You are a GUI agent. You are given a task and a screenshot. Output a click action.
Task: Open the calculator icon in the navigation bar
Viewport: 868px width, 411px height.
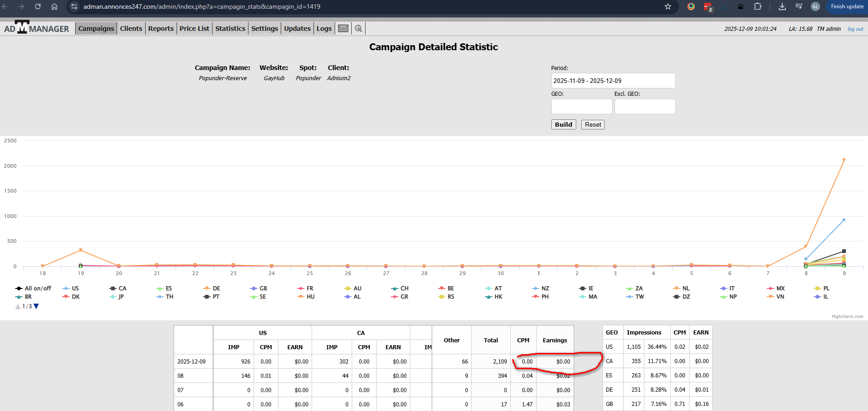343,29
